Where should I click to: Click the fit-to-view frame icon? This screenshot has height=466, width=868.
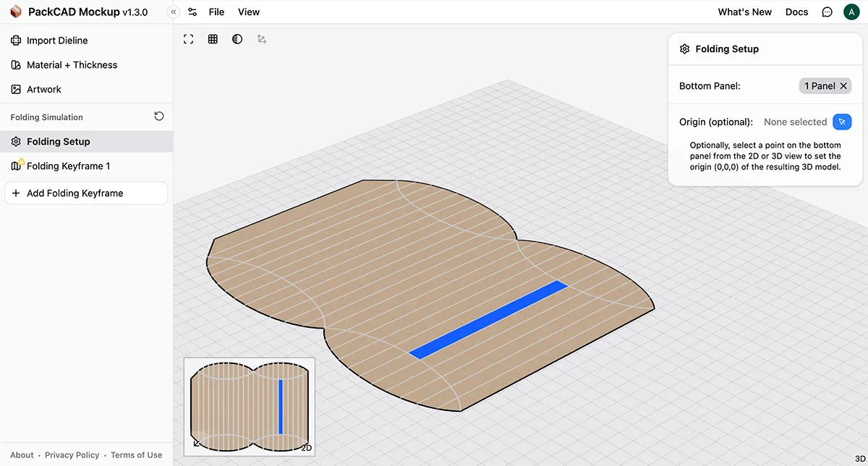coord(189,39)
